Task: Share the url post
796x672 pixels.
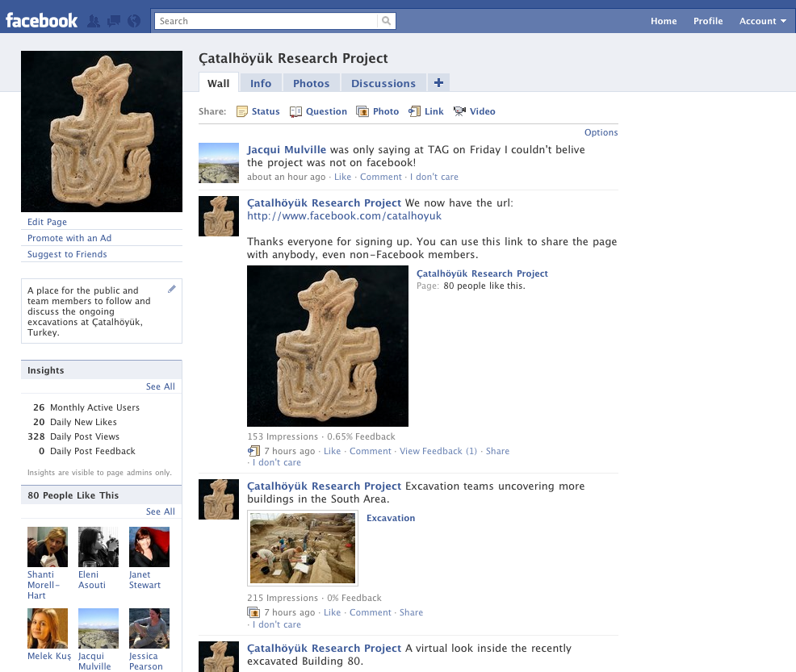Action: [x=497, y=451]
